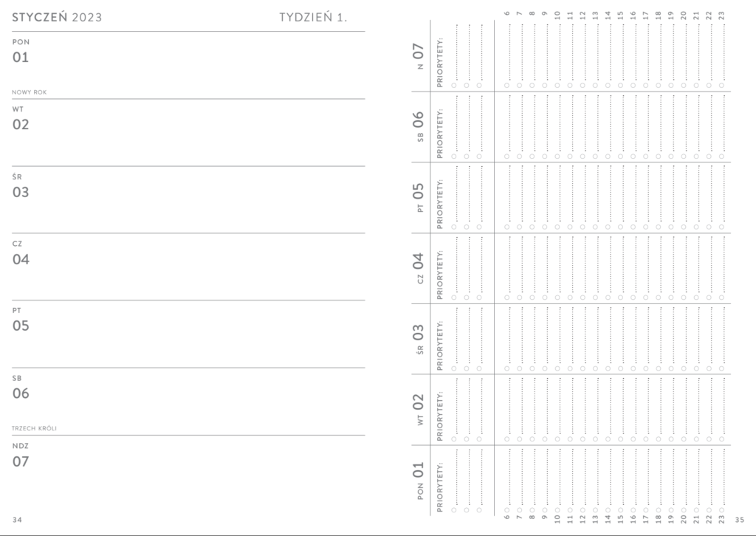Click the TRZECH KRÓLI holiday label

35,428
